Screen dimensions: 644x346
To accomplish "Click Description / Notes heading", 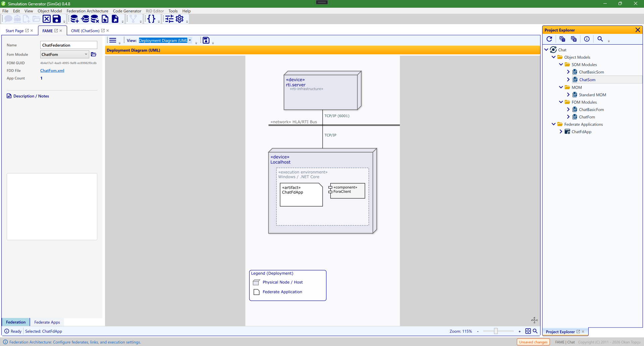I will coord(31,96).
